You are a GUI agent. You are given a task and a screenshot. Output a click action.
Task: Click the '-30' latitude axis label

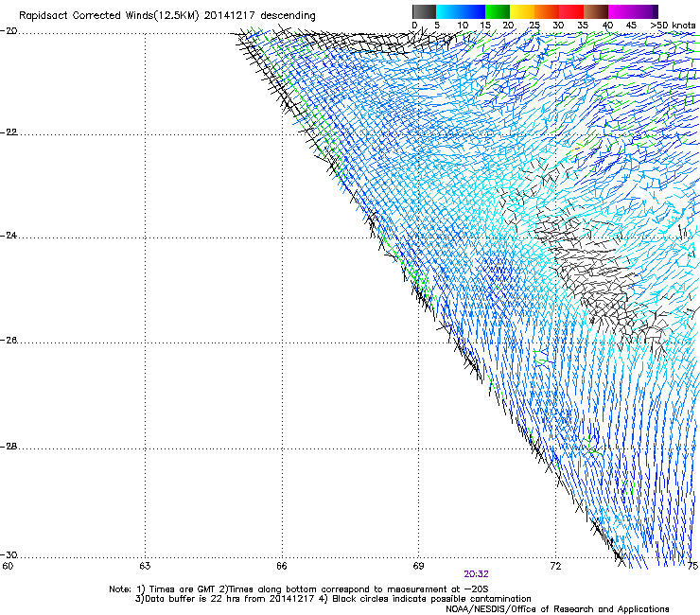click(9, 554)
